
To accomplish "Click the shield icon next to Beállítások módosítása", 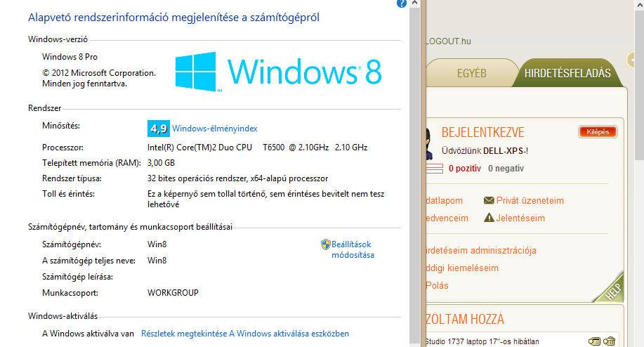I will 325,244.
